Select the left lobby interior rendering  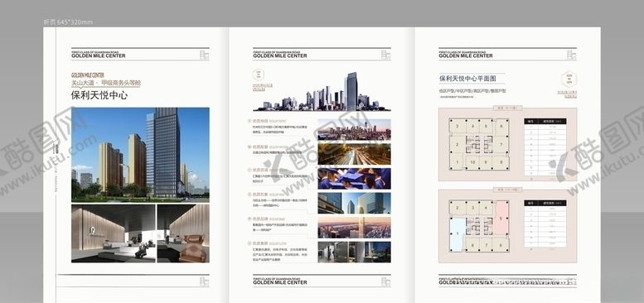(x=114, y=233)
